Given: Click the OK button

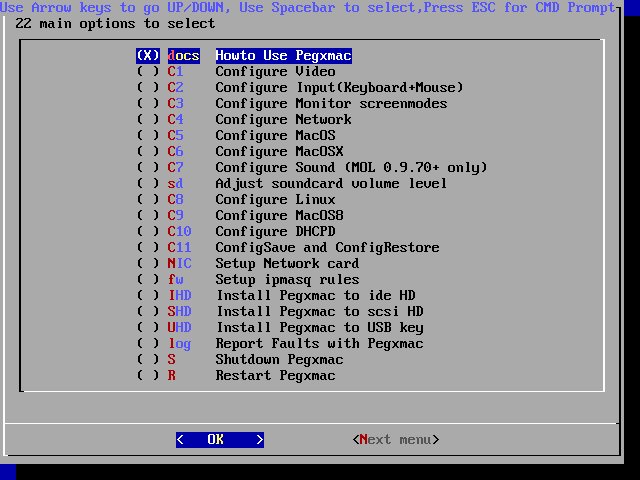Looking at the screenshot, I should (x=220, y=440).
